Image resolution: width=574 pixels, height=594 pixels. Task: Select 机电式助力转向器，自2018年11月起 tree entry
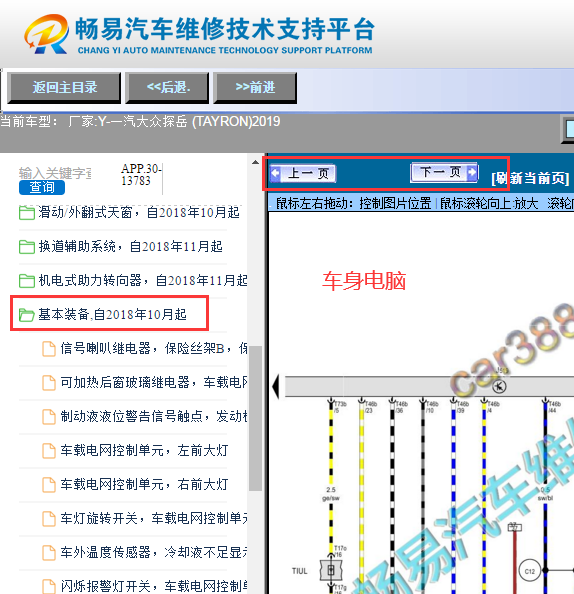[x=143, y=281]
